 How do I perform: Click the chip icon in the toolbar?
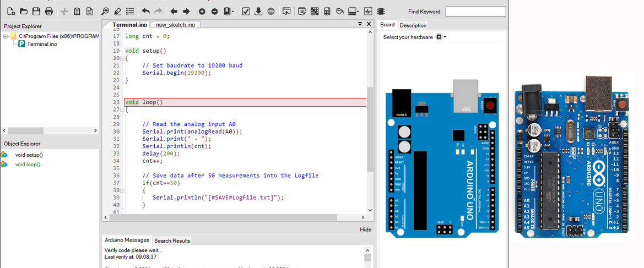380,12
